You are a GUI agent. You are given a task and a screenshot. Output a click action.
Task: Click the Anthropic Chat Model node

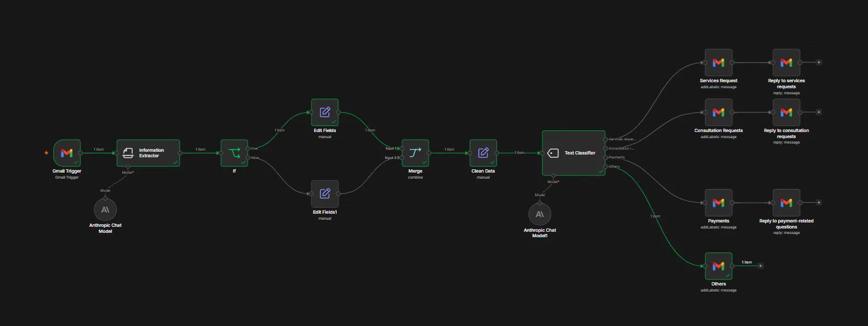click(105, 209)
